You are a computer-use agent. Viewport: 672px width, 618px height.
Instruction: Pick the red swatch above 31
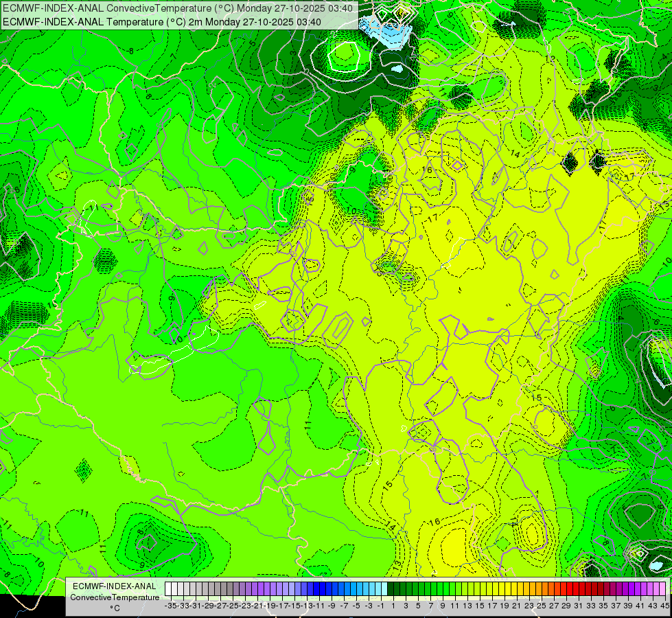point(576,589)
